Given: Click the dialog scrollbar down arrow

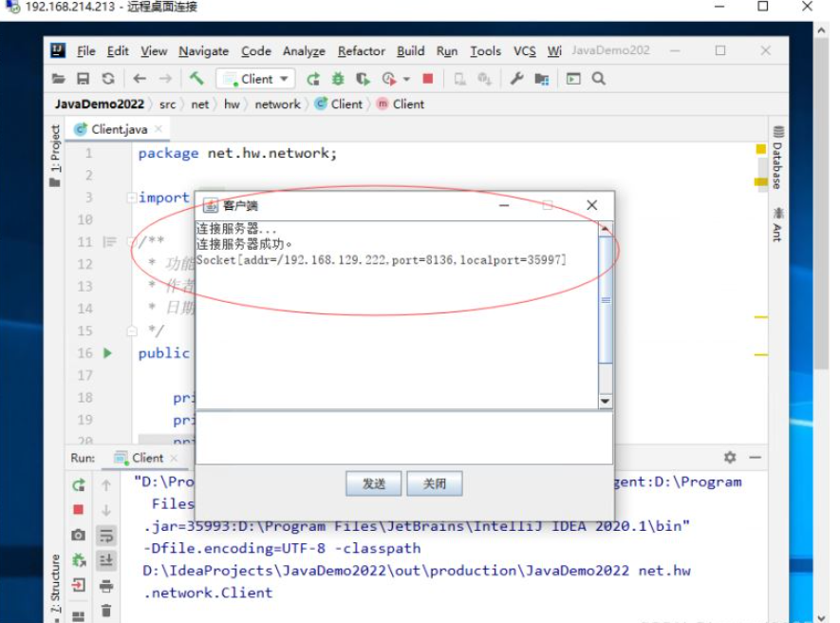Looking at the screenshot, I should pyautogui.click(x=606, y=401).
